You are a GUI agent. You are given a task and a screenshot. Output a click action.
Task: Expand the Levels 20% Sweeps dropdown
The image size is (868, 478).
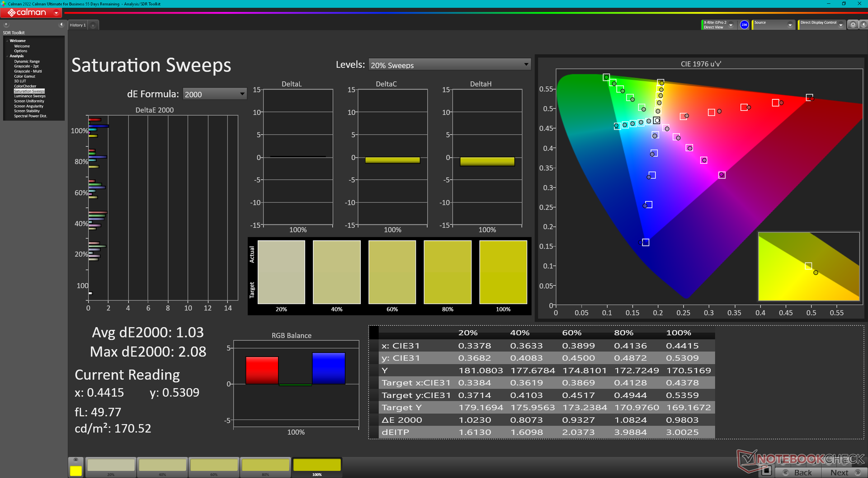coord(449,65)
